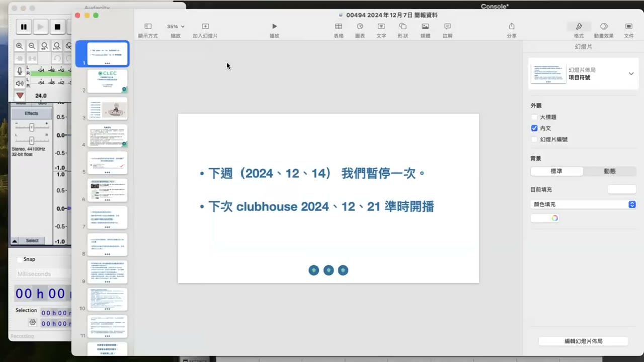Screen dimensions: 644x362
Task: Insert a table using 表格 icon
Action: tap(339, 26)
